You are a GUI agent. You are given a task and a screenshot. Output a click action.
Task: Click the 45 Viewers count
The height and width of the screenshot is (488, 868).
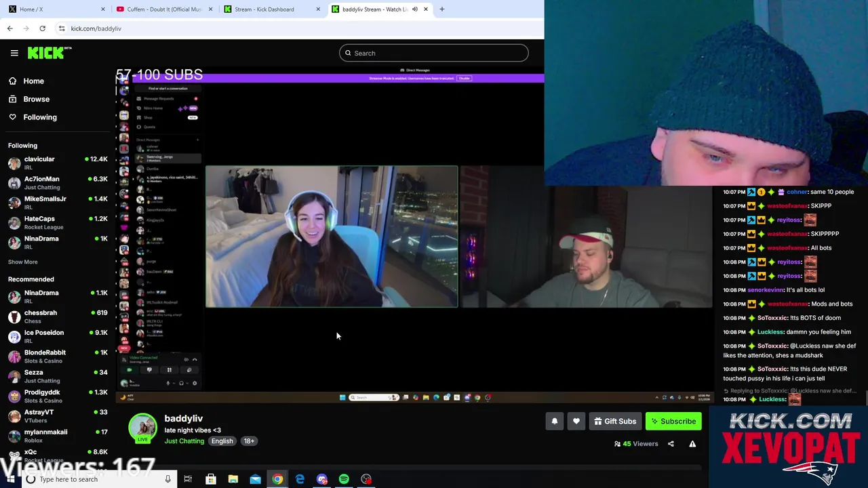click(636, 444)
